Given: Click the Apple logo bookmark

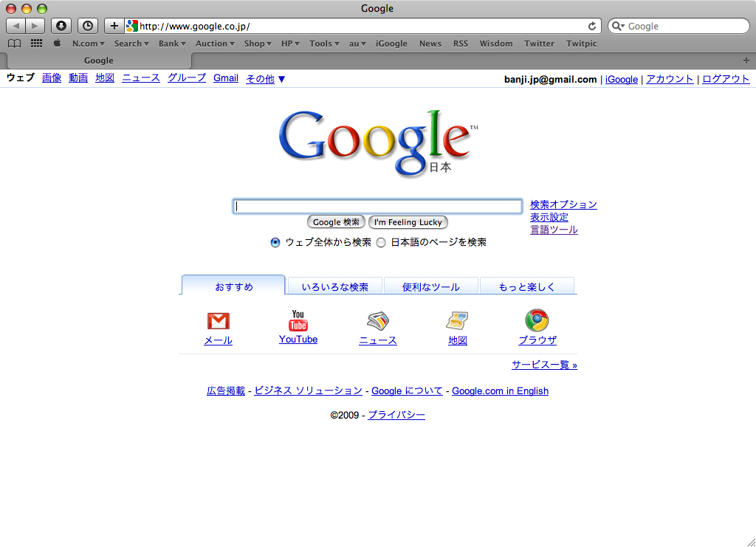Looking at the screenshot, I should pyautogui.click(x=57, y=44).
